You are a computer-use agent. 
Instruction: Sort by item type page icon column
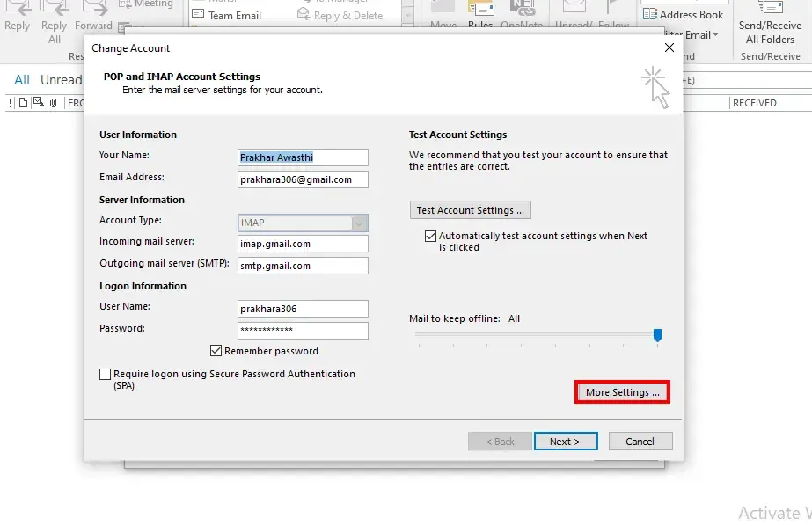23,103
